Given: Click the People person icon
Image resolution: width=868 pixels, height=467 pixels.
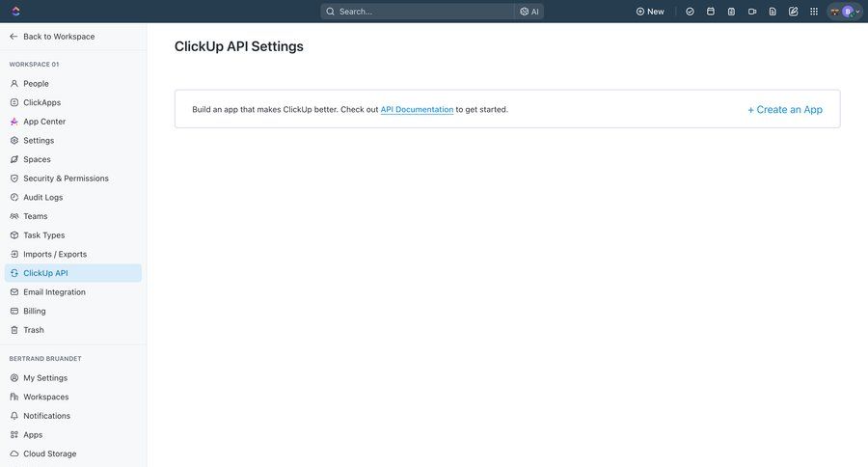Looking at the screenshot, I should tap(14, 84).
